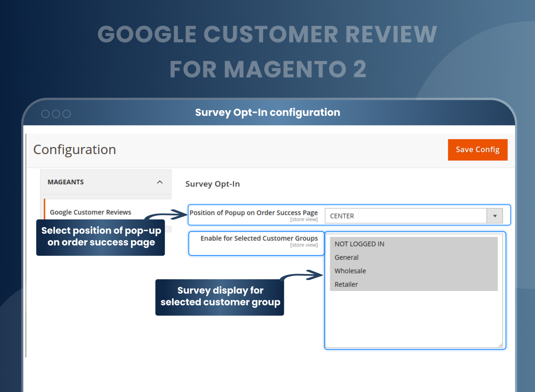Click the customer groups resize handle

pyautogui.click(x=500, y=345)
